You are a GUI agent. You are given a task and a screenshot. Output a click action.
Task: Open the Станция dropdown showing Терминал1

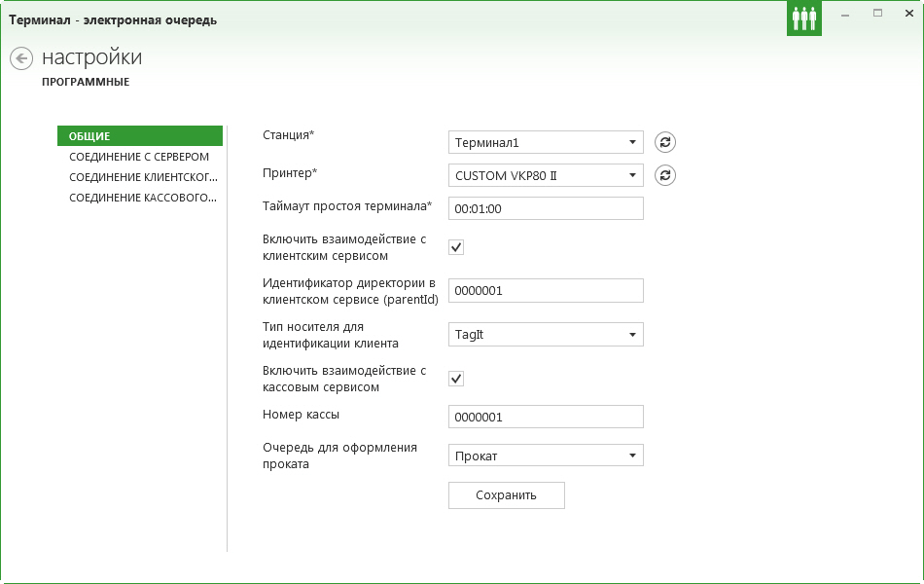[x=546, y=142]
